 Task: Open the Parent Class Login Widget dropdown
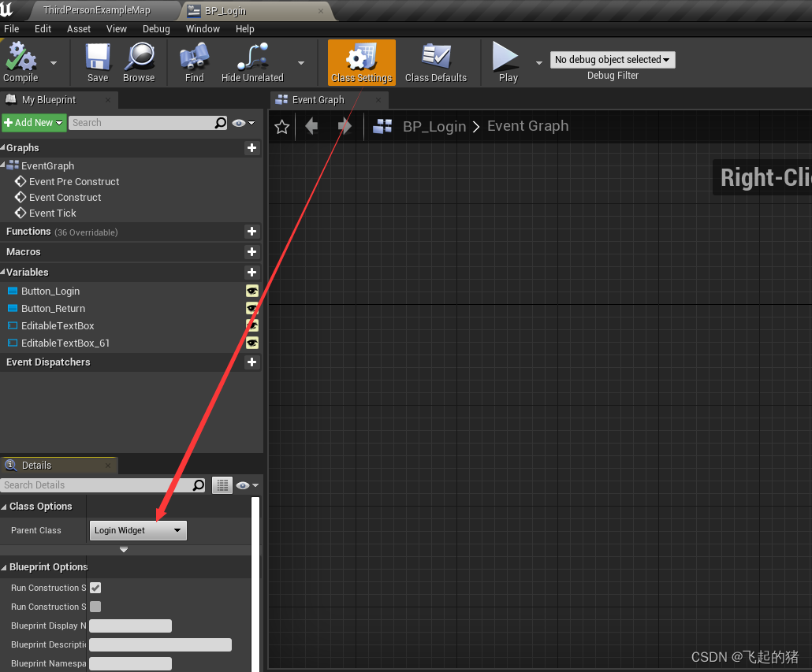point(138,530)
